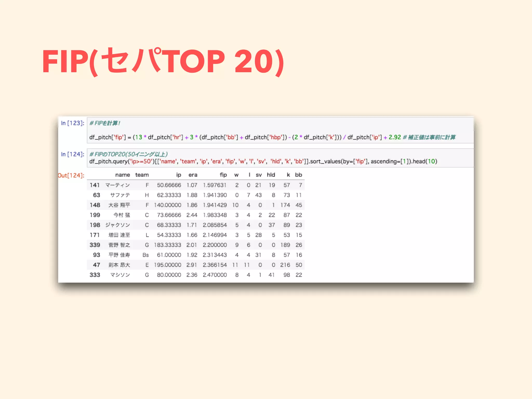Click row index 333
The image size is (532, 399).
tap(95, 275)
